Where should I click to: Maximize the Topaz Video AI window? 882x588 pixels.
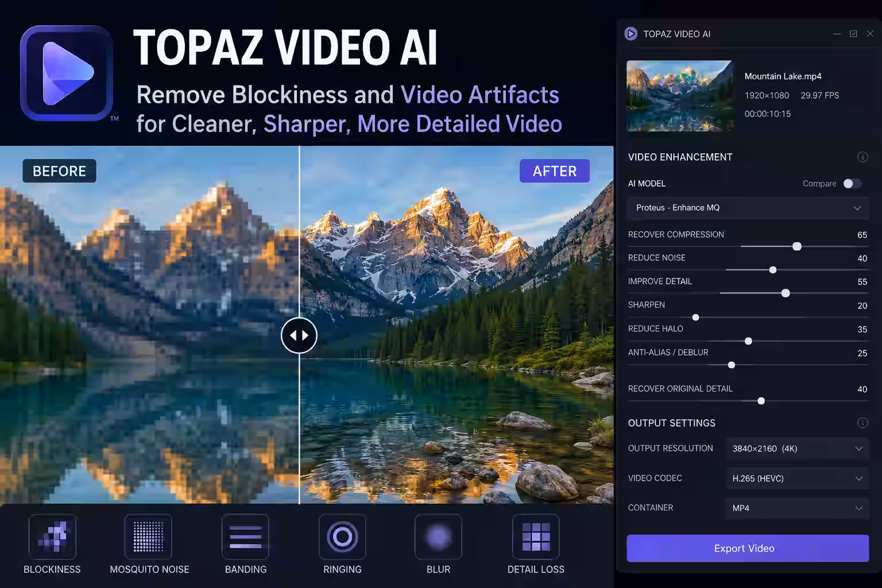(x=853, y=34)
